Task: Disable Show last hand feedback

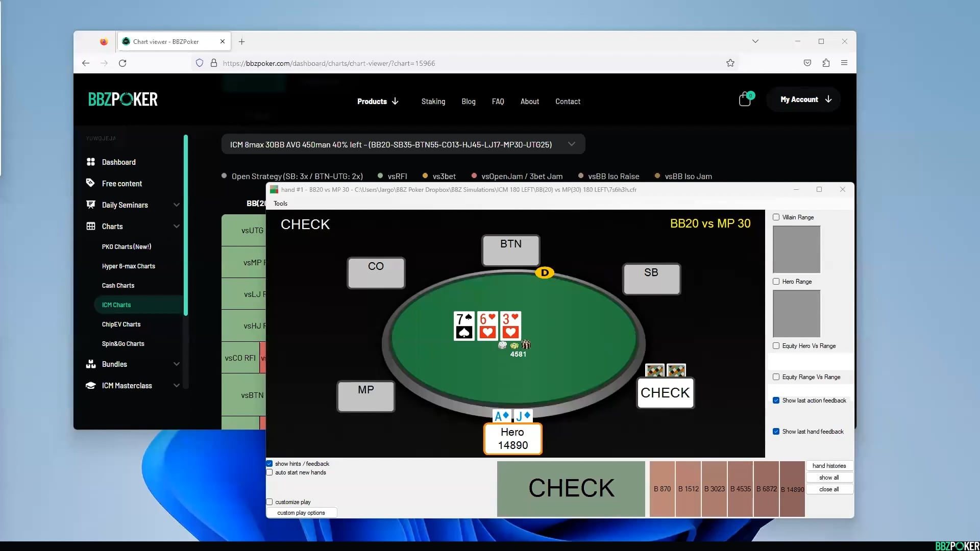Action: 775,431
